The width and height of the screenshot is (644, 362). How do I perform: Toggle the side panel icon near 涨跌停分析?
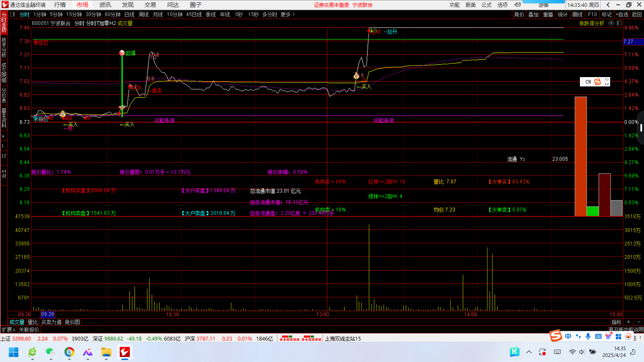(x=619, y=23)
